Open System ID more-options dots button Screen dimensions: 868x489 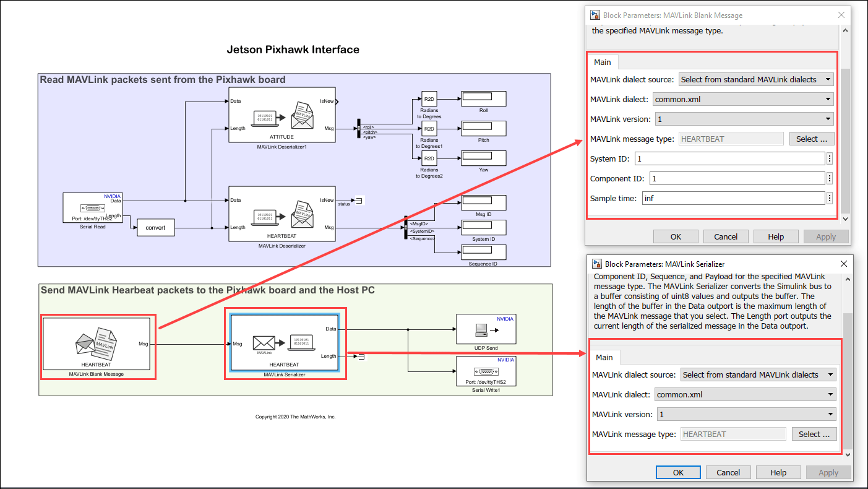point(830,158)
